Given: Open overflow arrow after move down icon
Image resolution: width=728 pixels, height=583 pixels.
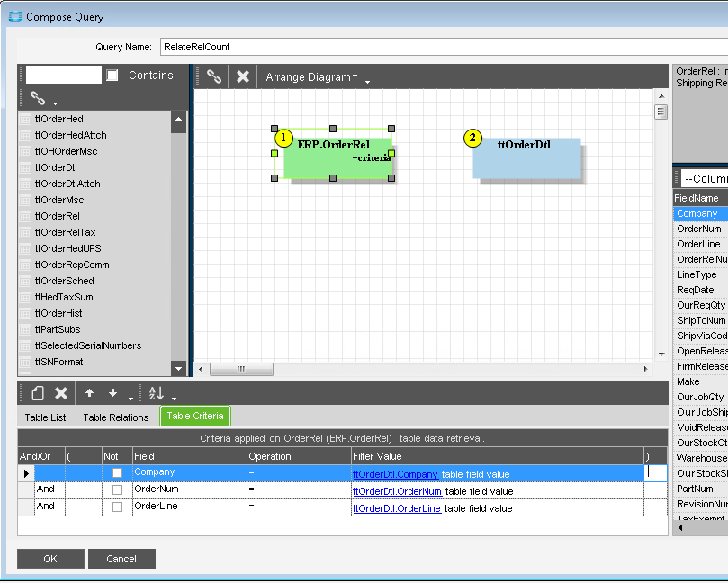Looking at the screenshot, I should coord(130,399).
